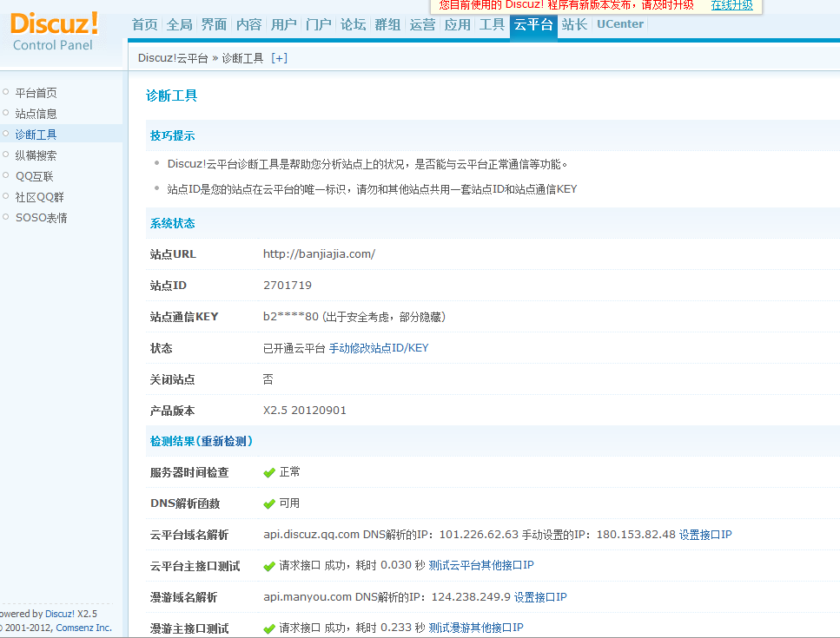This screenshot has width=840, height=638.
Task: Open the 门户 tab
Action: coord(319,24)
